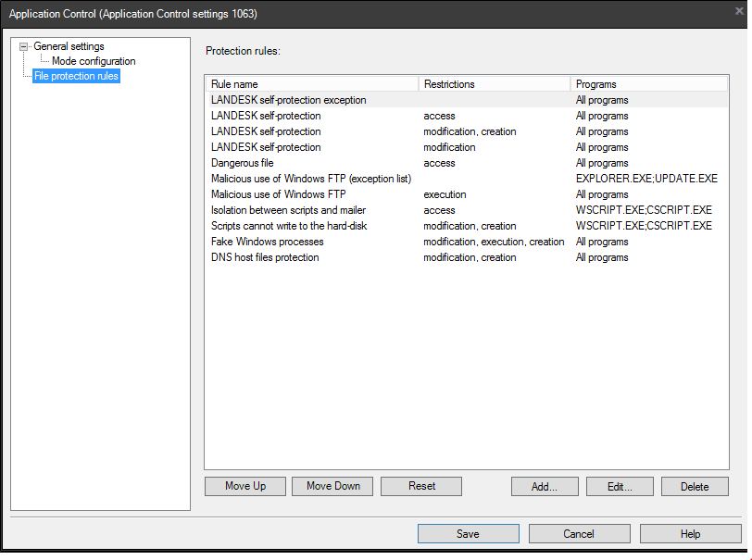Cancel the Application Control dialog

coord(579,533)
